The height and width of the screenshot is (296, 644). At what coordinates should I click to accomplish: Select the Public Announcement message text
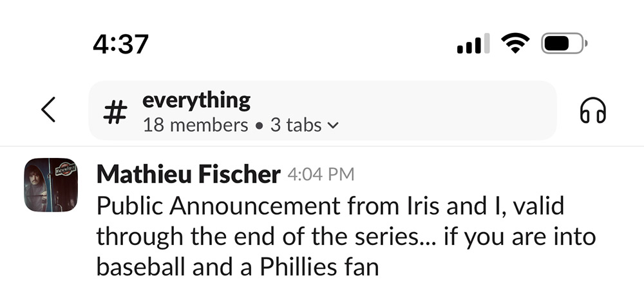point(330,206)
